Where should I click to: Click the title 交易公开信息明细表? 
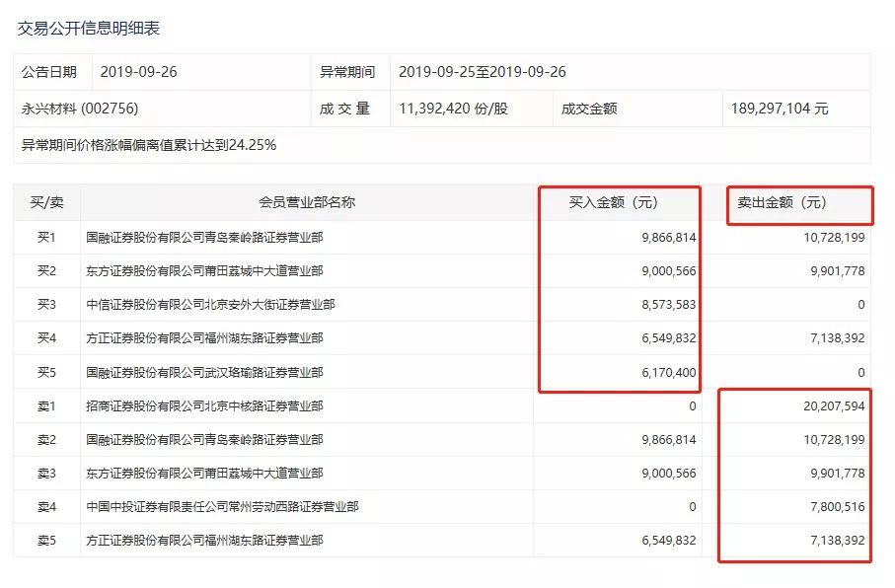[x=89, y=28]
